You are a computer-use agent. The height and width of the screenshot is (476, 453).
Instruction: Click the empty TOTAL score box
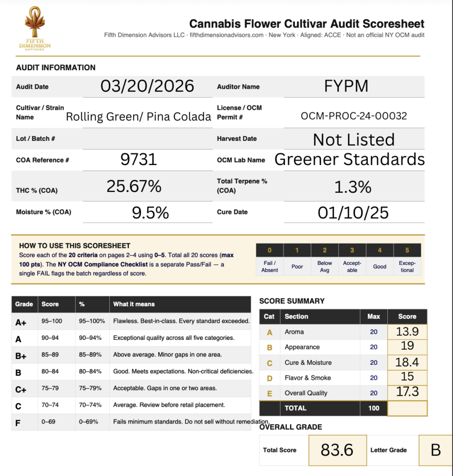[407, 408]
